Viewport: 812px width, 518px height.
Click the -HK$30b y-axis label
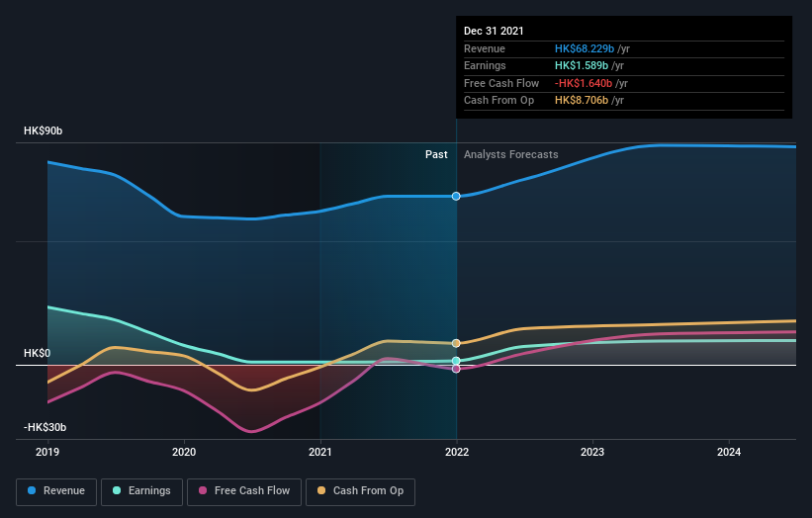coord(45,427)
